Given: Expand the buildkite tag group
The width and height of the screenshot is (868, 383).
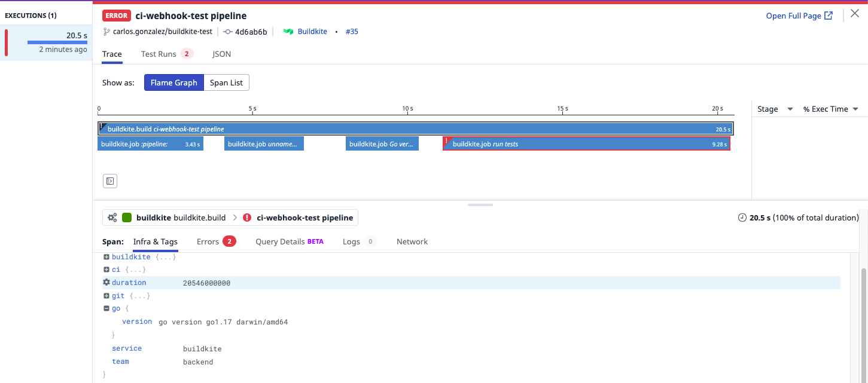Looking at the screenshot, I should coord(106,257).
